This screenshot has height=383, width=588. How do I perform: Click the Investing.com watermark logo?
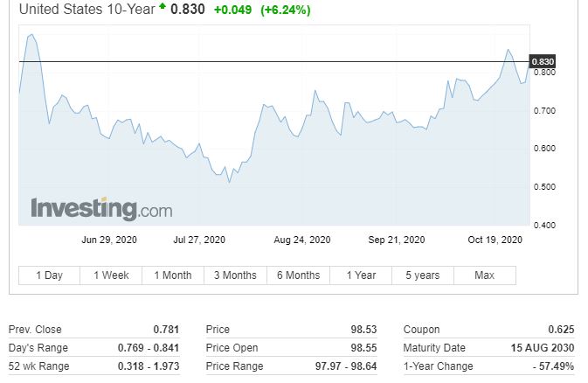pos(101,209)
